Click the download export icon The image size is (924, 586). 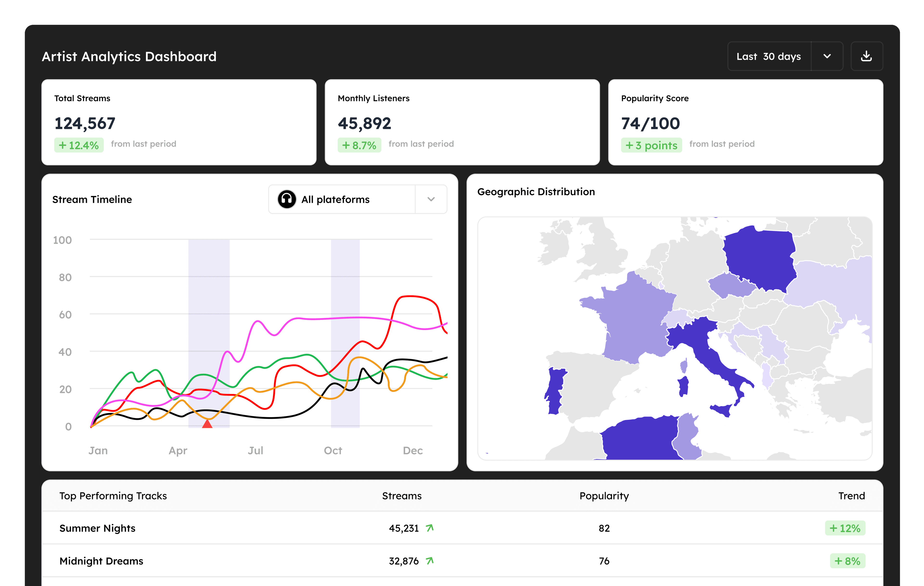click(x=866, y=56)
